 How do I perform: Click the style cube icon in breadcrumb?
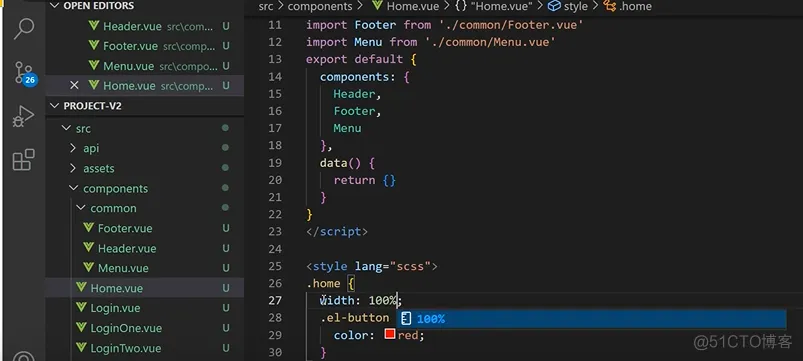click(x=554, y=6)
